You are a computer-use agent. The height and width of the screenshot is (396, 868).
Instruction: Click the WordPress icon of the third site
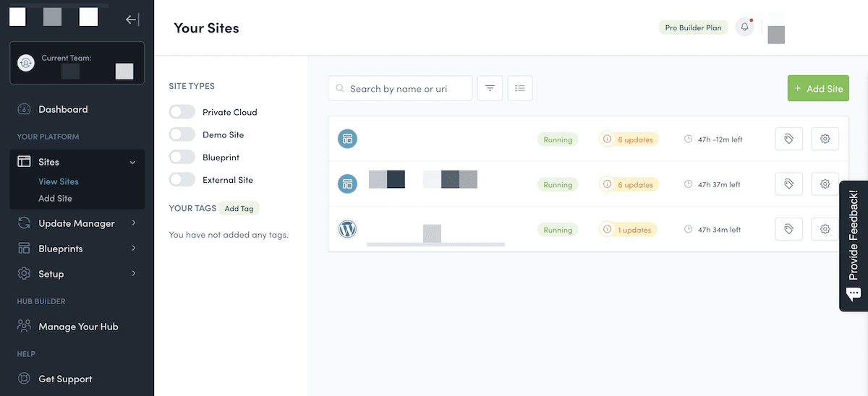[x=347, y=230]
